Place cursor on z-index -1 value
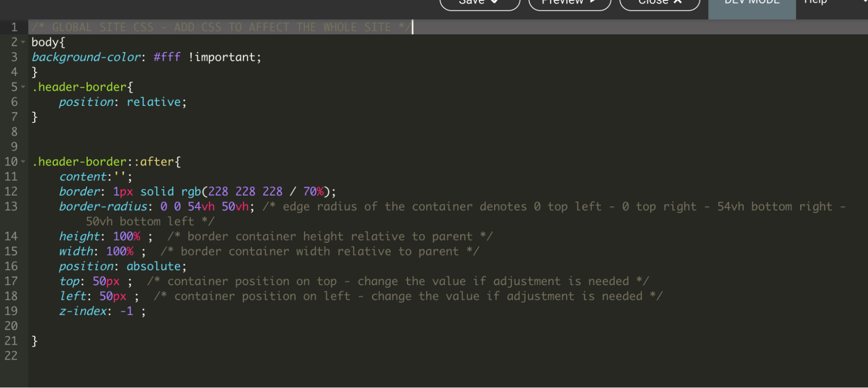868x388 pixels. [127, 311]
